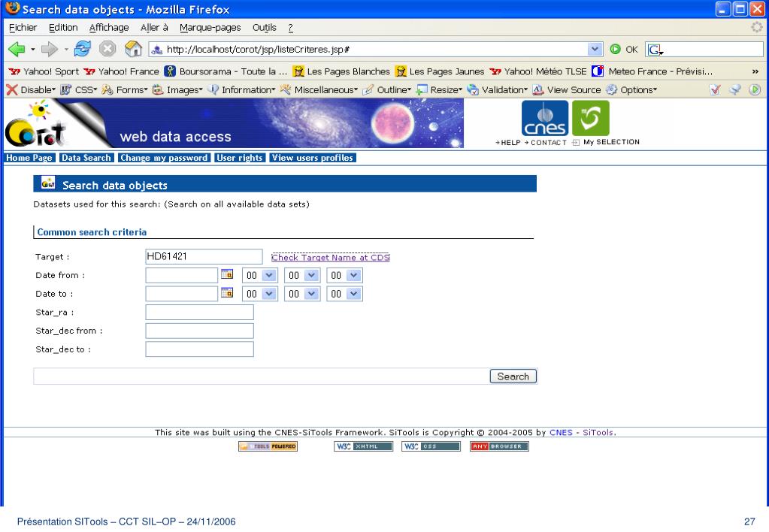Expand Date from hours dropdown

(269, 276)
